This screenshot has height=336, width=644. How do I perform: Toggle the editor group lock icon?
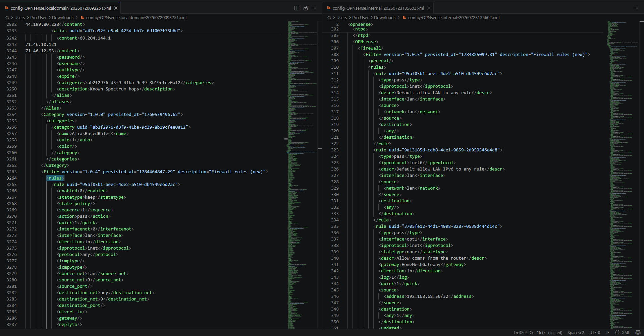[x=306, y=8]
